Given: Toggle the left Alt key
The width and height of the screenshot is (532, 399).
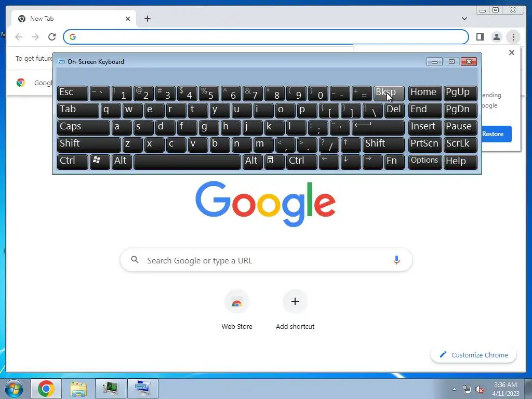Looking at the screenshot, I should pos(122,162).
